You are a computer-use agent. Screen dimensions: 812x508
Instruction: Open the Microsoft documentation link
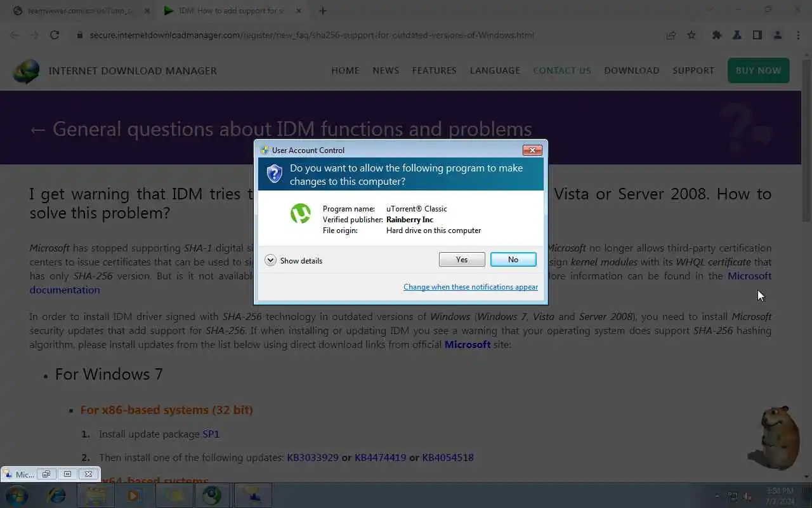pyautogui.click(x=65, y=290)
